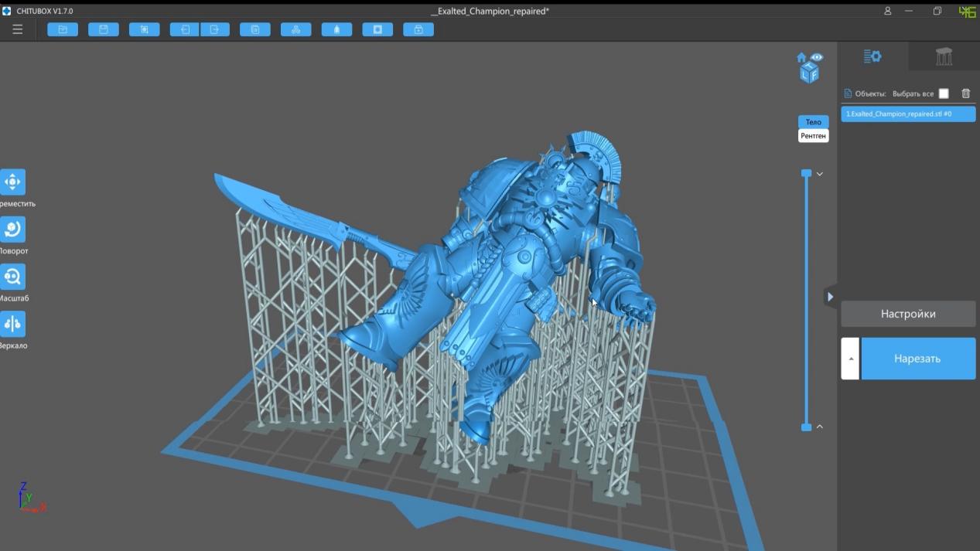Open the Настройки (Settings) panel

(907, 314)
